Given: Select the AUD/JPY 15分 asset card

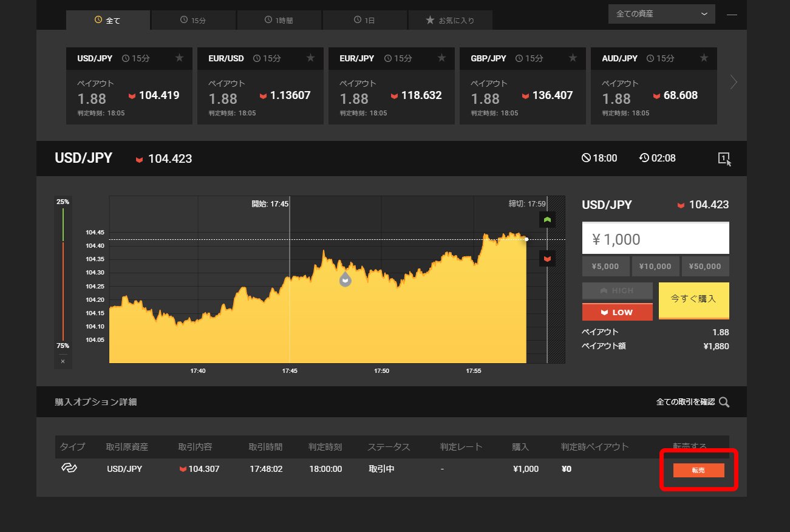Looking at the screenshot, I should 654,86.
